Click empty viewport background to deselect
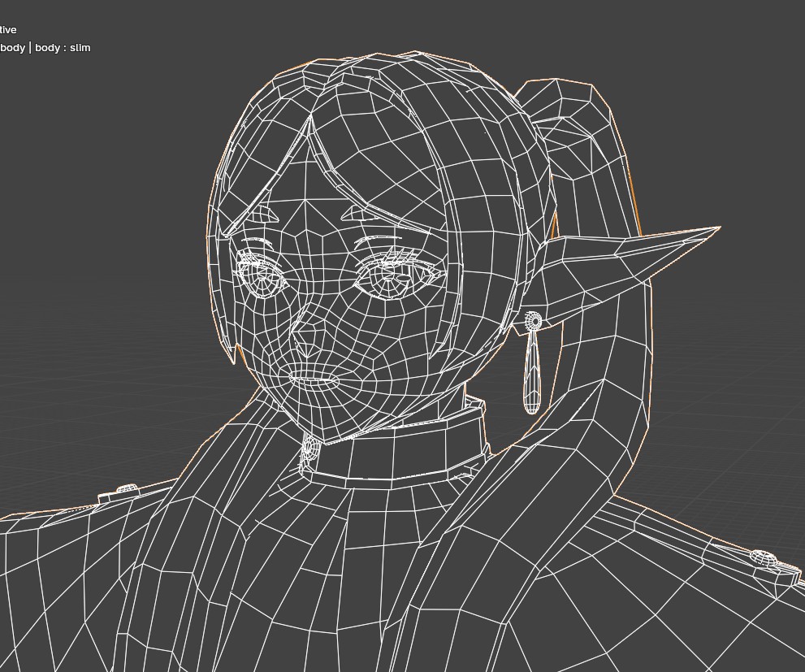The image size is (805, 672). 97,244
